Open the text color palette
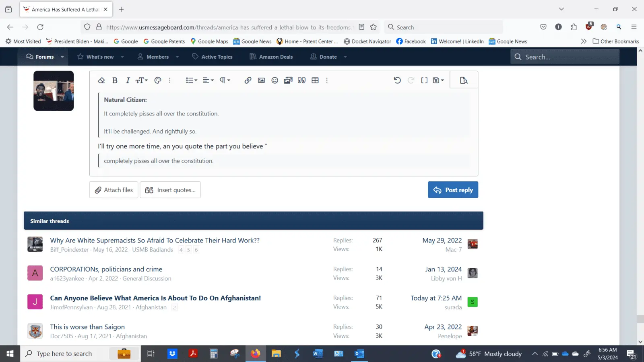This screenshot has height=362, width=644. pyautogui.click(x=158, y=80)
